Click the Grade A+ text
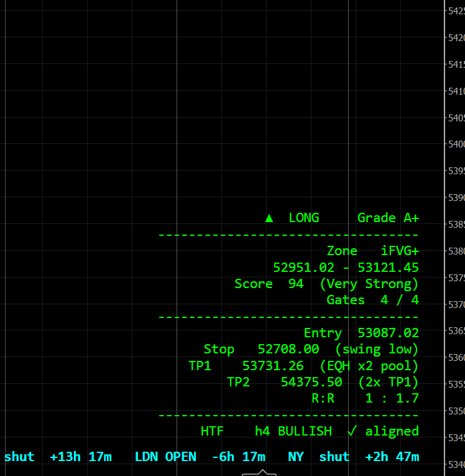This screenshot has height=476, width=465. 389,218
